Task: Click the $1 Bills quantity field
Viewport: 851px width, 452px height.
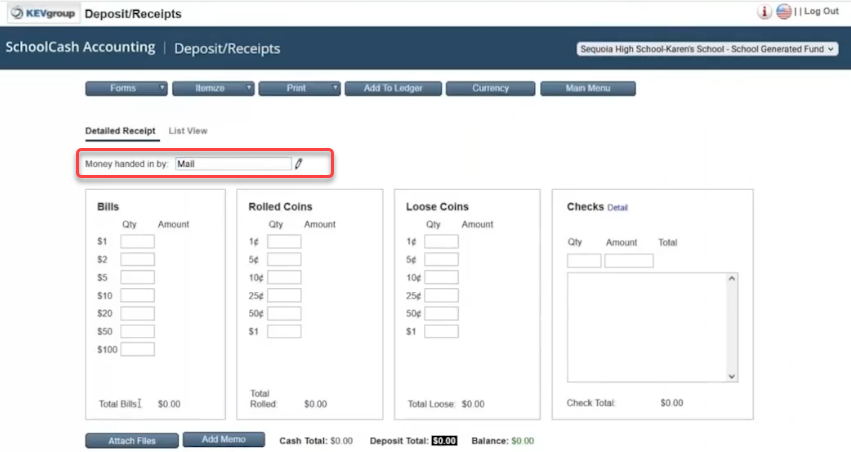Action: pyautogui.click(x=137, y=241)
